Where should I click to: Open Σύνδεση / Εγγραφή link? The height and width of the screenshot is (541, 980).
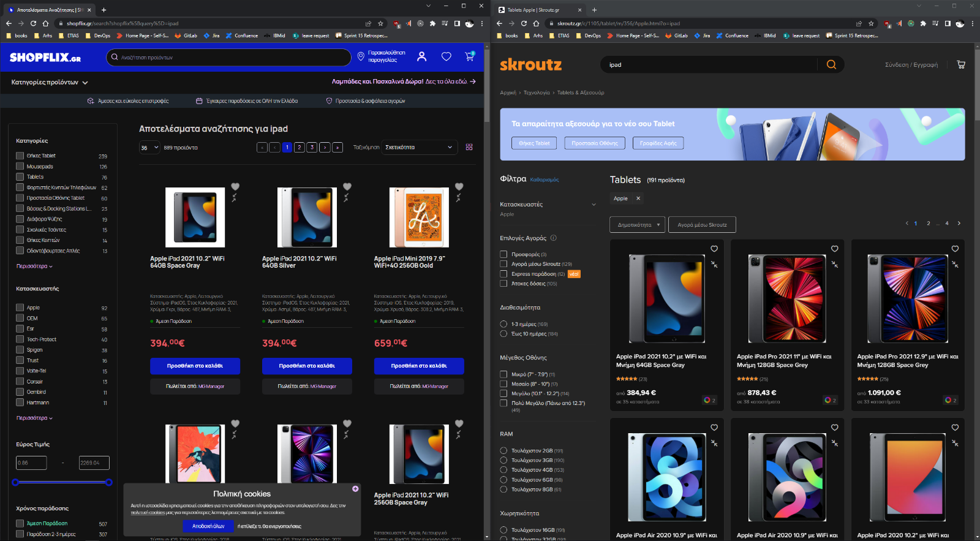click(x=911, y=64)
